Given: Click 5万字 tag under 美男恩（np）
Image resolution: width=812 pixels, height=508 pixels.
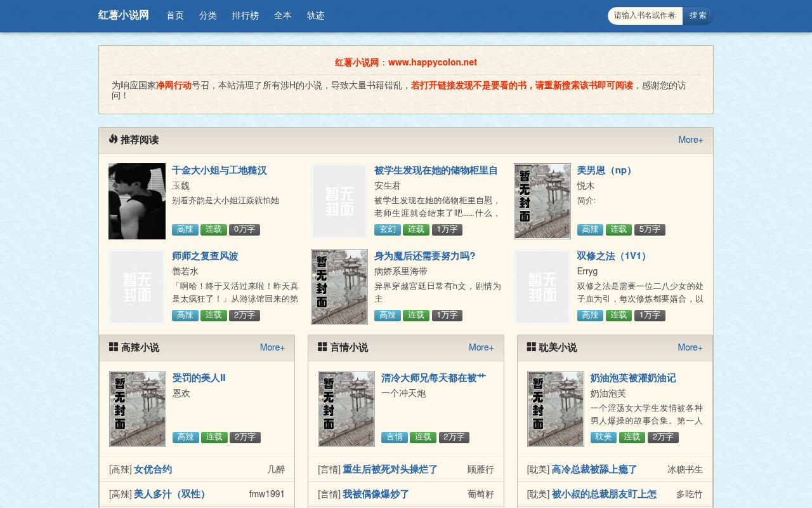Looking at the screenshot, I should click(650, 229).
